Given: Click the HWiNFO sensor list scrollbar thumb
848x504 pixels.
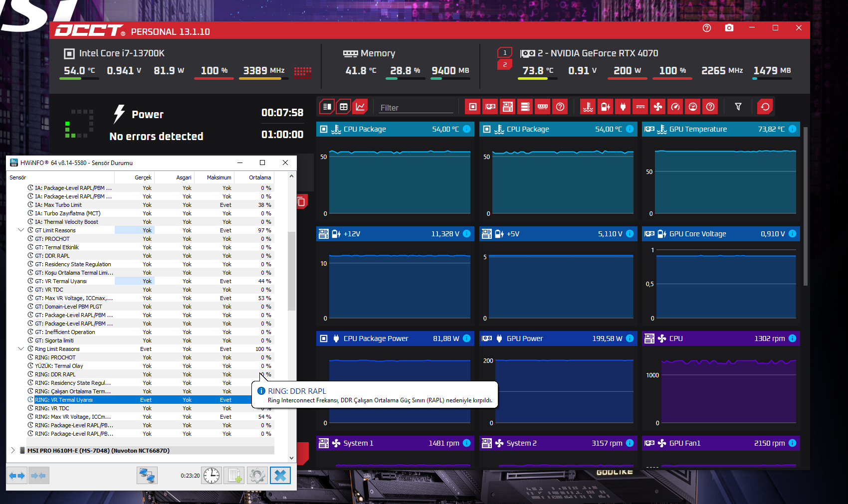Looking at the screenshot, I should click(x=292, y=271).
